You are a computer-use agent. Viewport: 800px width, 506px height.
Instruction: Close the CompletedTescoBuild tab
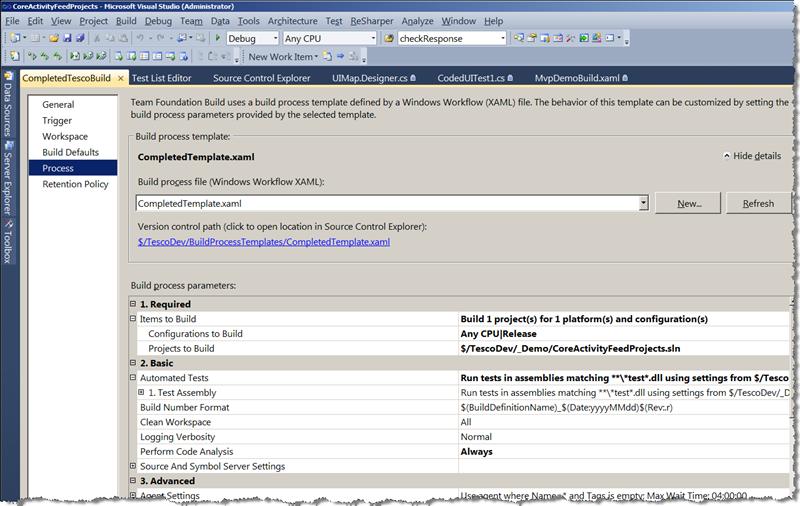click(x=120, y=78)
